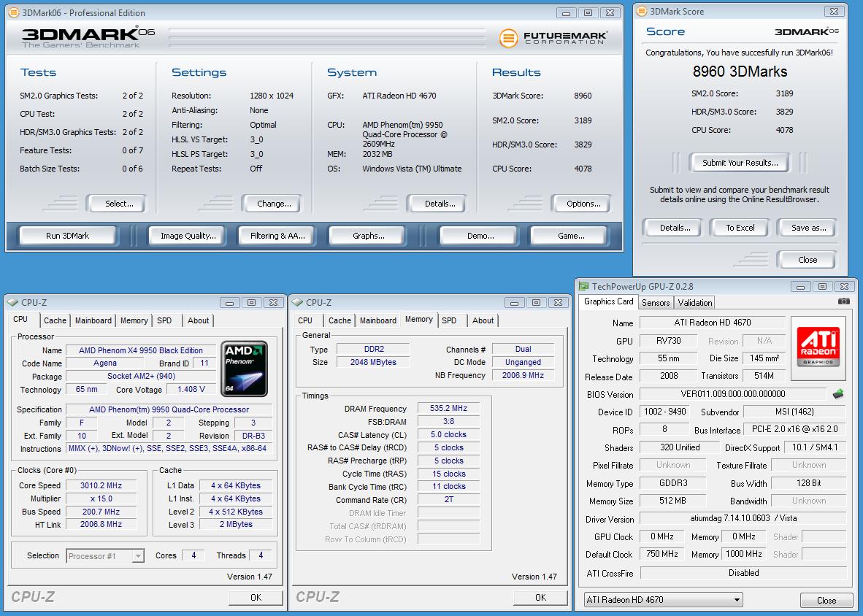863x616 pixels.
Task: Close the 3DMark Score dialog with Close button
Action: tap(808, 260)
